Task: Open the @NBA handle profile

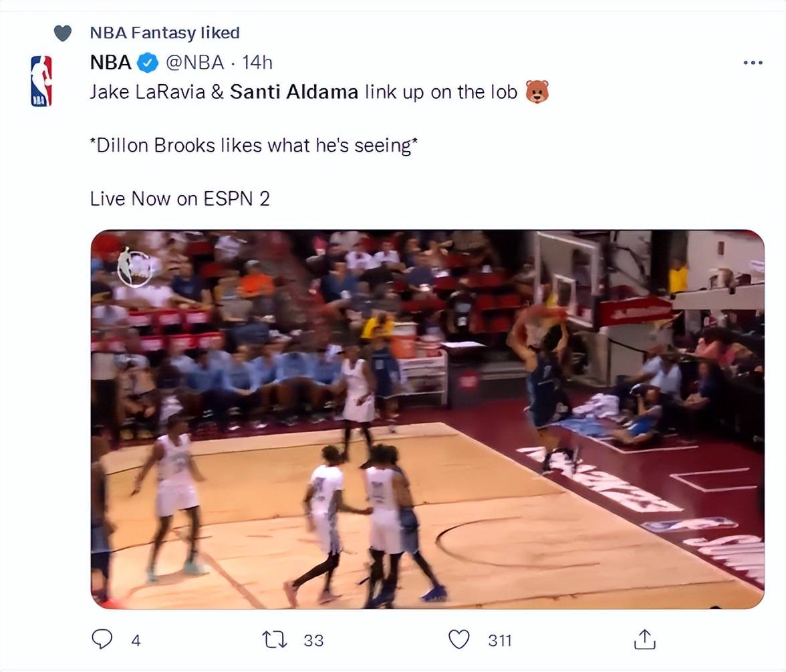Action: 194,63
